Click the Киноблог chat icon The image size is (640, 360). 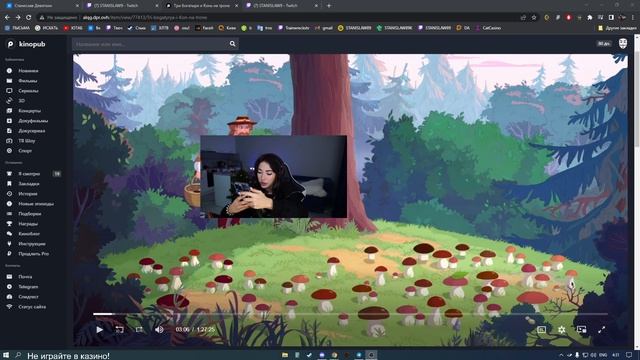point(9,233)
